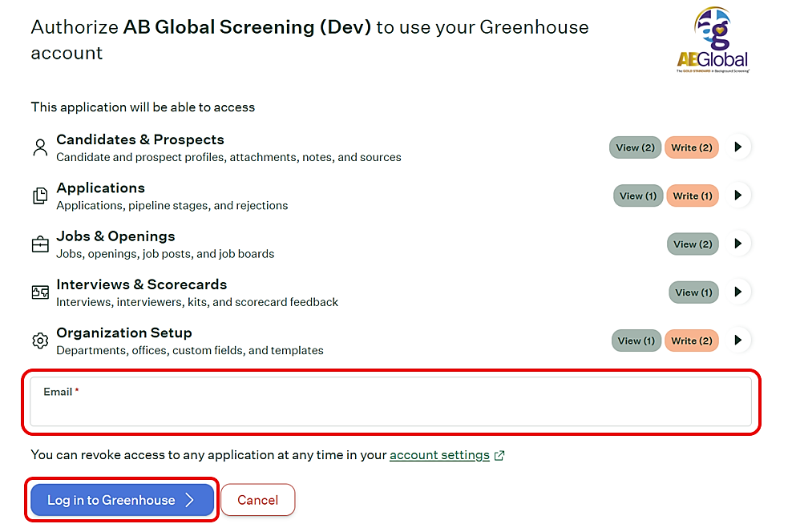Image resolution: width=792 pixels, height=532 pixels.
Task: Click 'Departments, offices, custom fields, and templates' text
Action: (x=190, y=350)
